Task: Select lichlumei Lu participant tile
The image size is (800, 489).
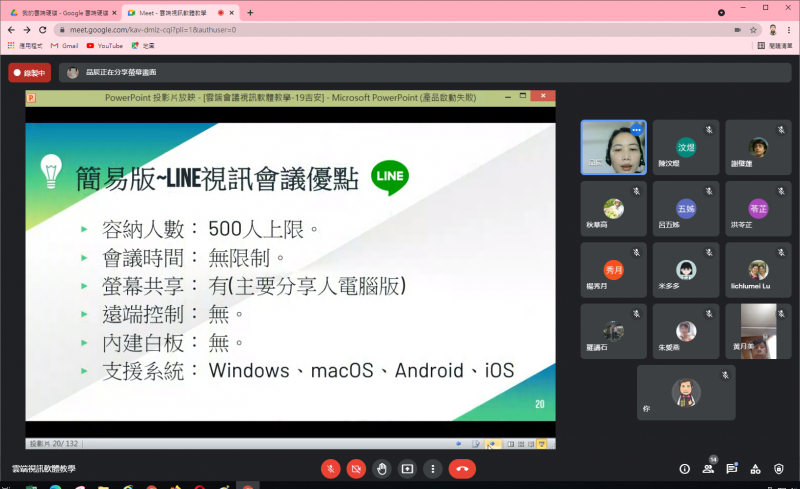Action: 758,270
